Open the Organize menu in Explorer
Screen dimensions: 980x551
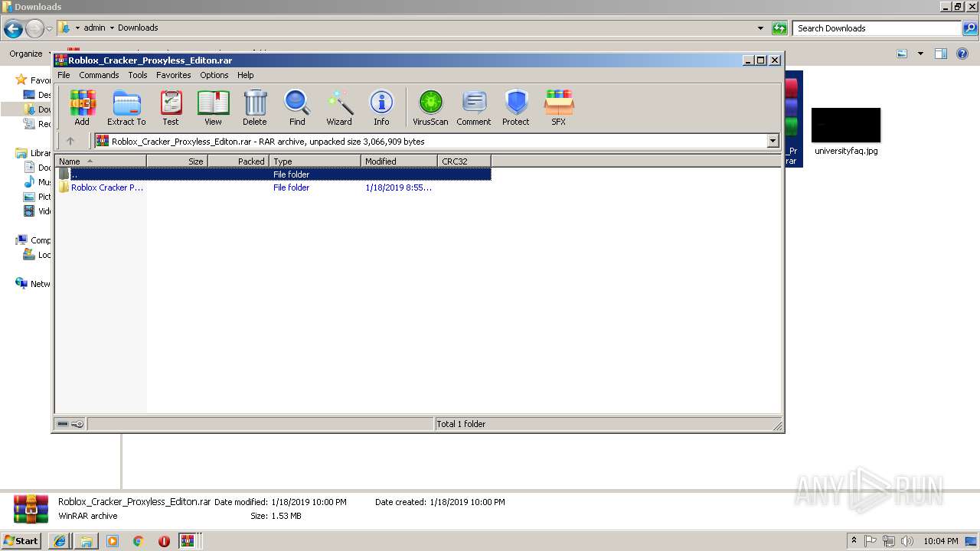click(x=29, y=54)
